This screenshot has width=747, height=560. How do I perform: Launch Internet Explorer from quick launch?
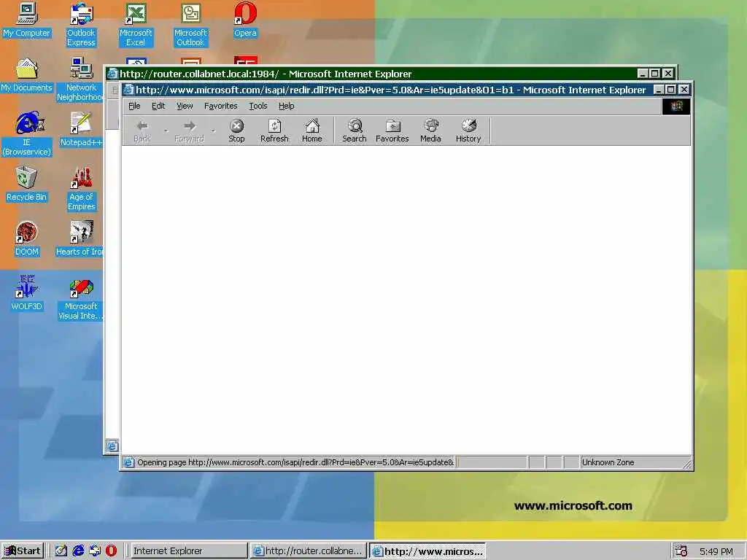[78, 551]
